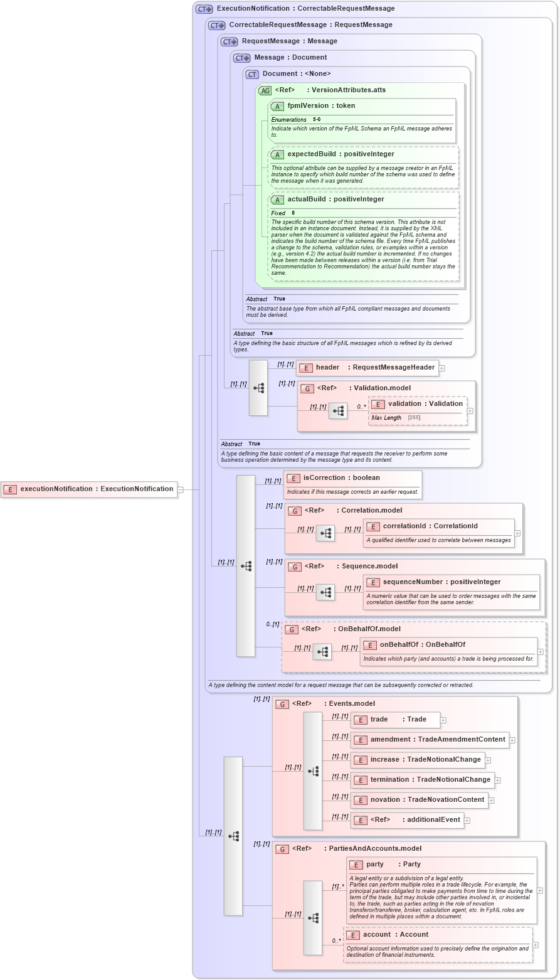Expand the header RequestMessageHeader element
Image resolution: width=560 pixels, height=980 pixels.
pyautogui.click(x=441, y=368)
